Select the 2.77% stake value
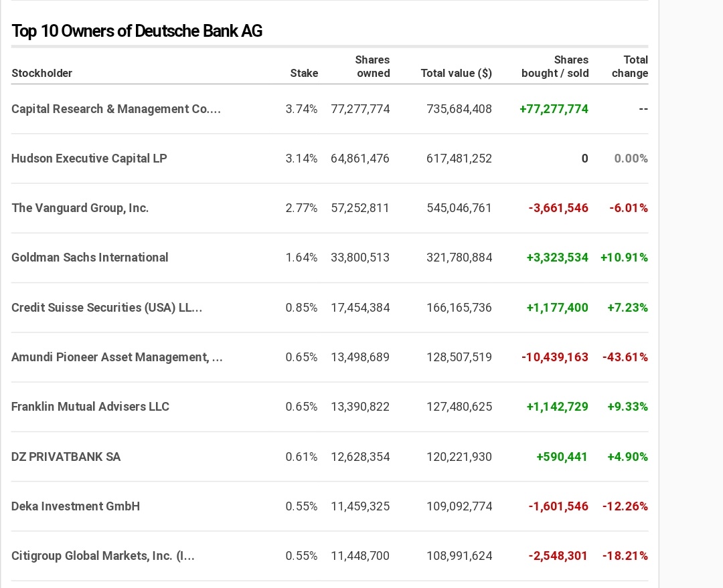 click(301, 208)
